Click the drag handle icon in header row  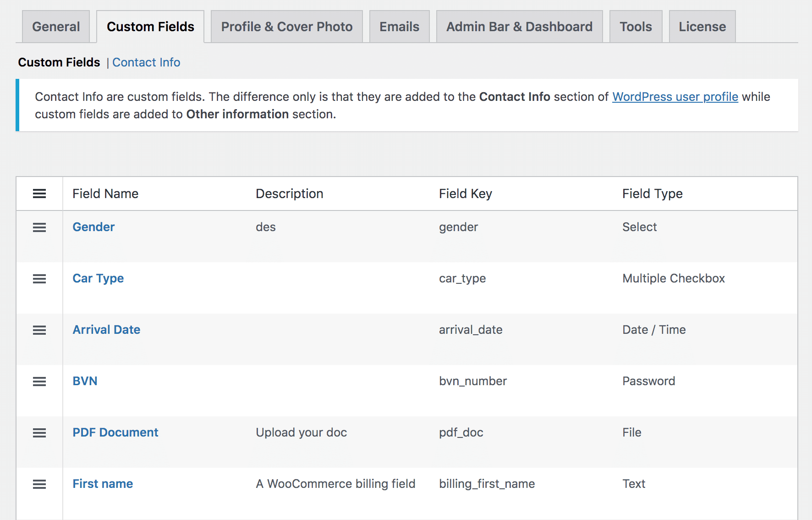tap(39, 194)
